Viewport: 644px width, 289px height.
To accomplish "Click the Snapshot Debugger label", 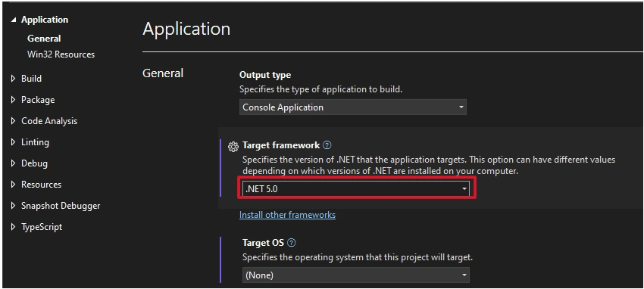I will click(61, 206).
